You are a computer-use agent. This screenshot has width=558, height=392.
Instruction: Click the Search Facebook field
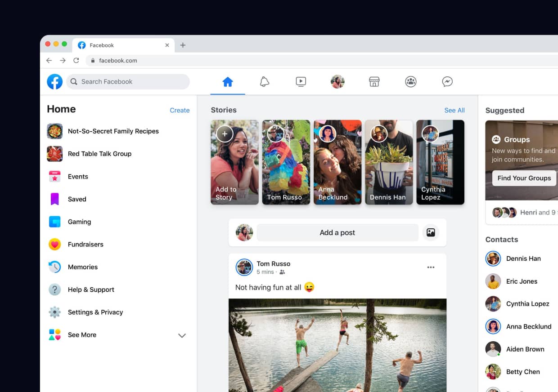coord(128,82)
